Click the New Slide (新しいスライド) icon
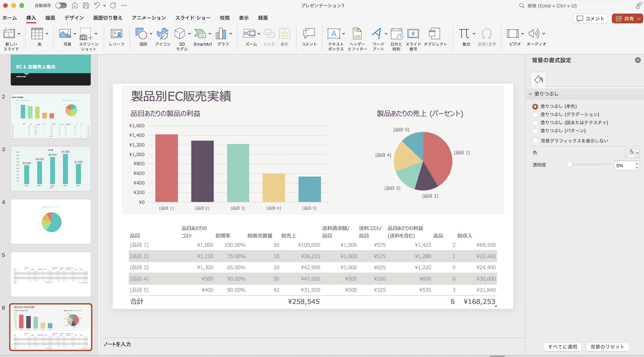 (9, 34)
